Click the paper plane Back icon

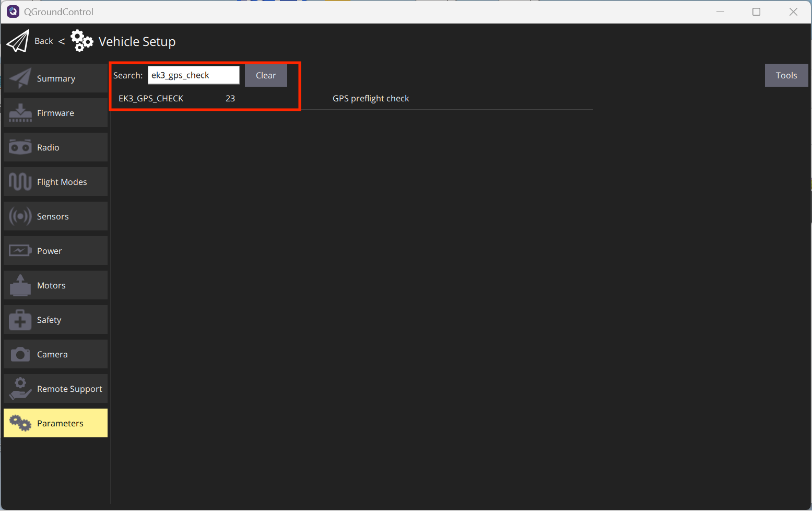coord(18,41)
